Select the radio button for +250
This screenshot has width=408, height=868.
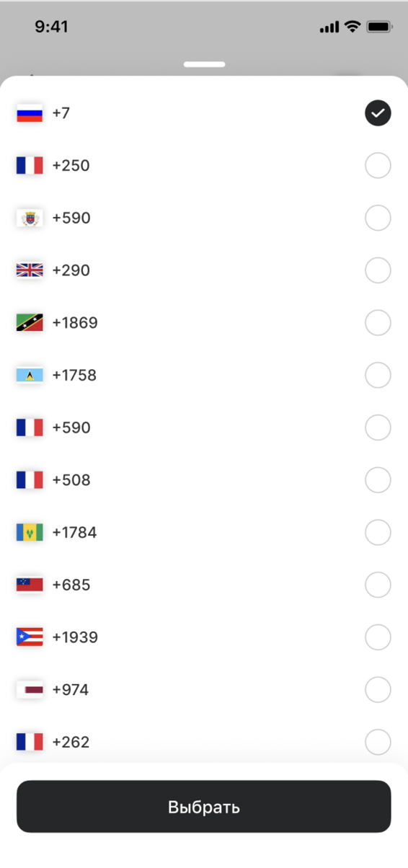coord(378,166)
